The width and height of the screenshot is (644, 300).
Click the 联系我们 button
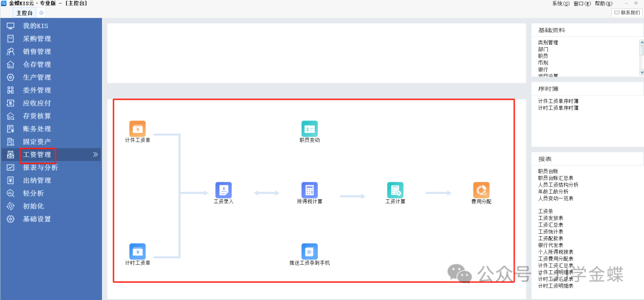click(627, 13)
